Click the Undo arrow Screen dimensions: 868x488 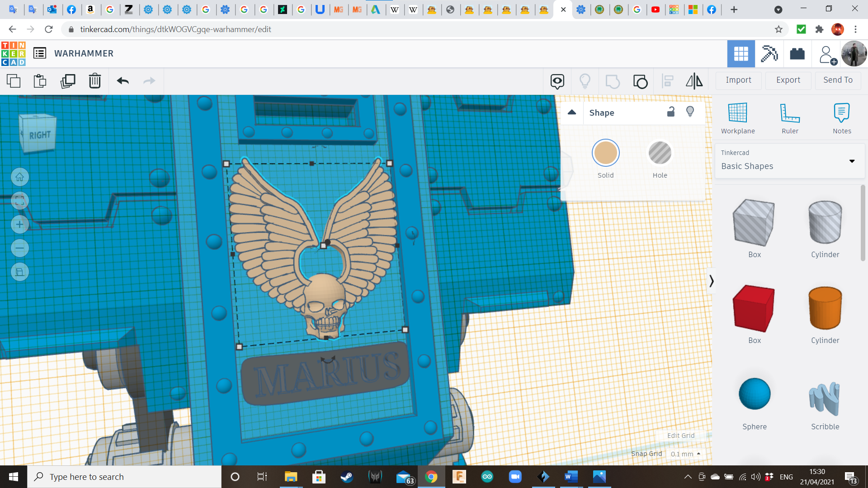tap(123, 81)
